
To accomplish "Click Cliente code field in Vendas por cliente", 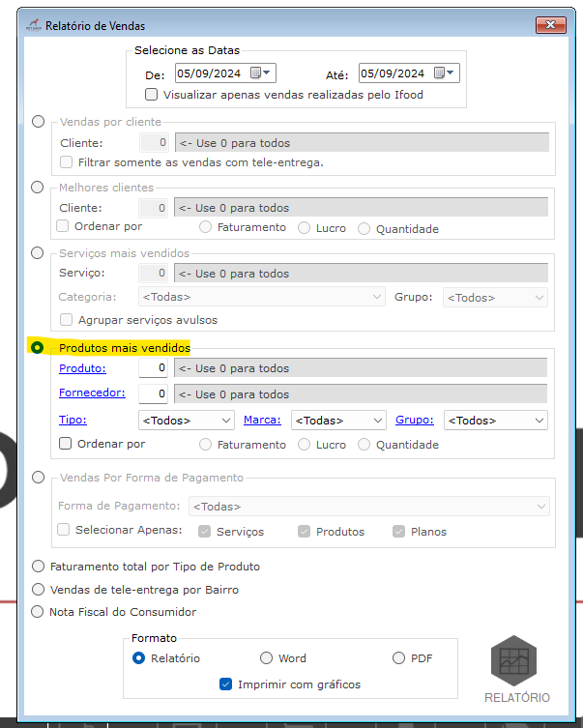I will [x=154, y=142].
